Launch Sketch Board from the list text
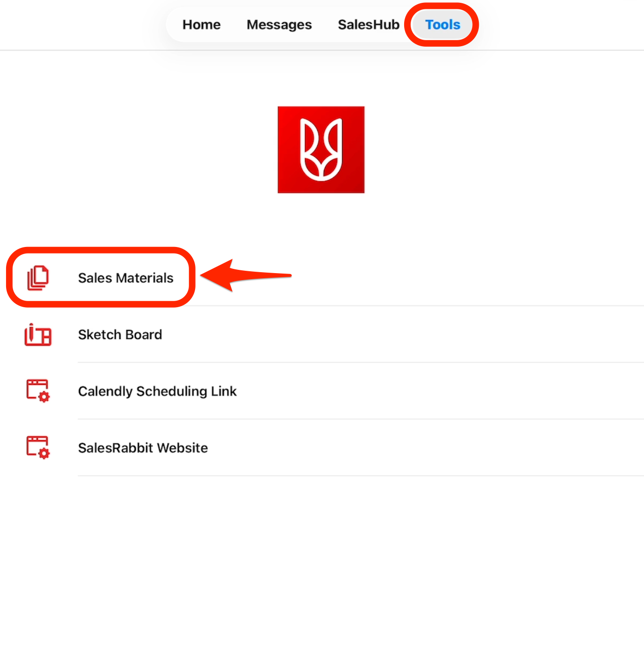 point(120,335)
